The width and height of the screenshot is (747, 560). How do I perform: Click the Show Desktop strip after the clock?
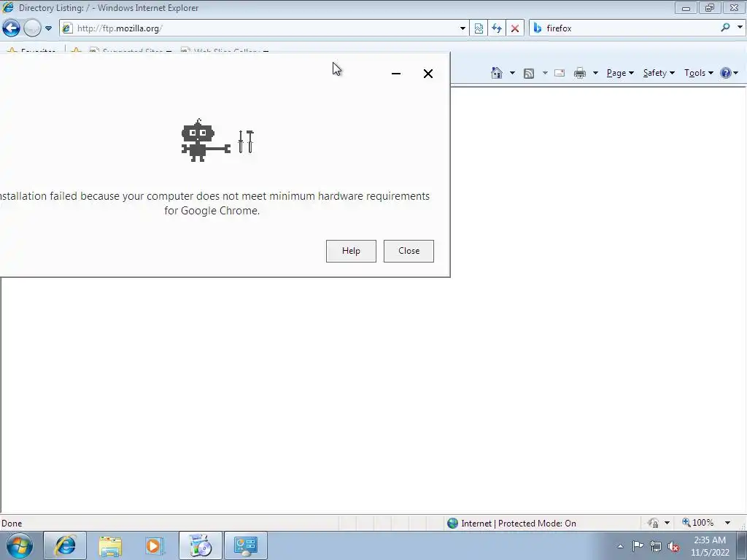741,545
